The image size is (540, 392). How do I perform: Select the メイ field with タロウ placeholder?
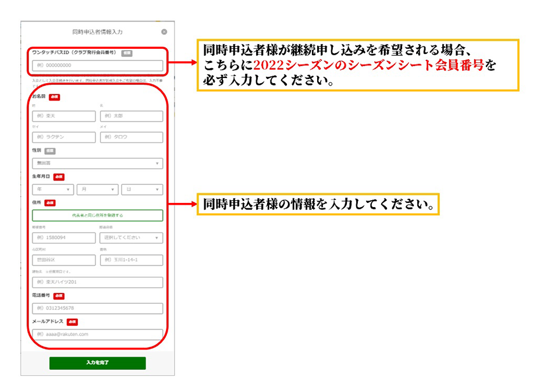point(132,137)
